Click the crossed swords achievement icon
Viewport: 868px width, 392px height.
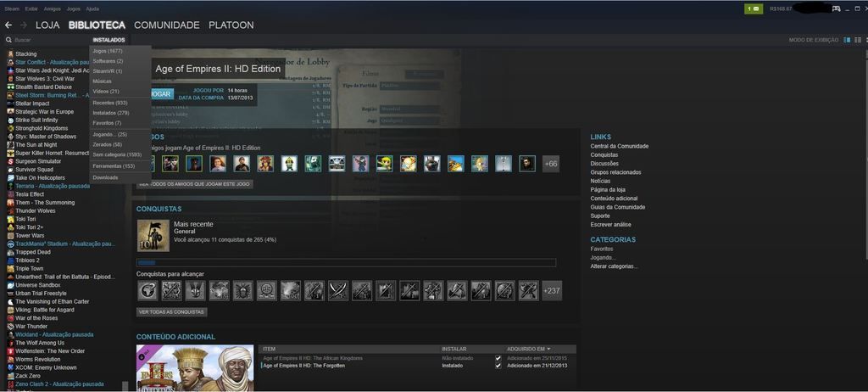pyautogui.click(x=338, y=290)
